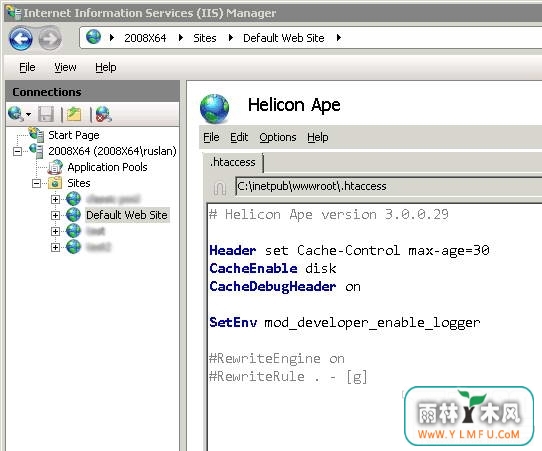
Task: Select the .htaccess tab
Action: click(233, 162)
